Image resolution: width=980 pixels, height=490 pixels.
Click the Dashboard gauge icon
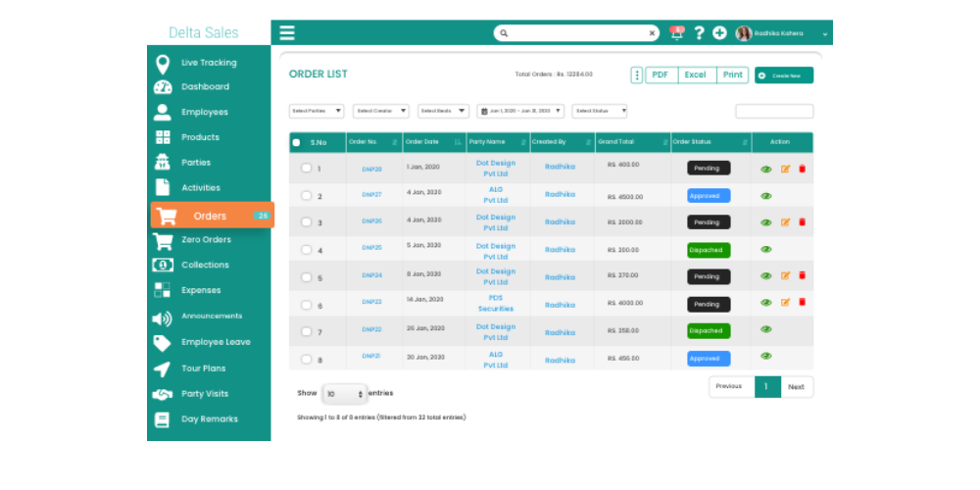click(163, 87)
